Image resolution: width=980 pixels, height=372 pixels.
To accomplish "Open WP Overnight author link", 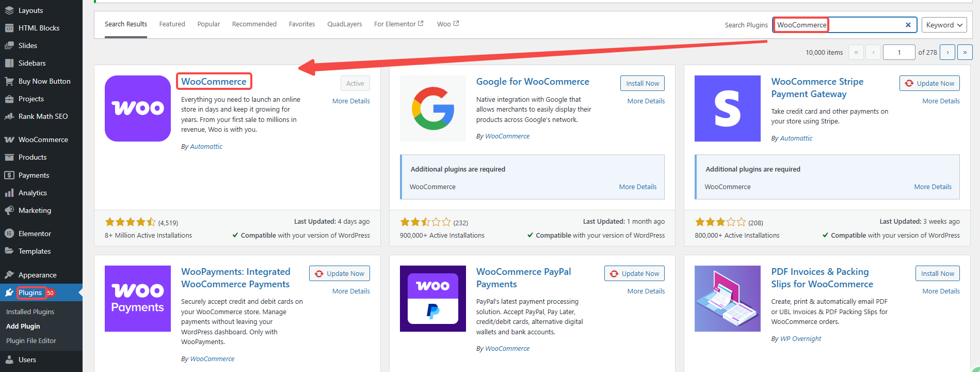I will pyautogui.click(x=800, y=339).
